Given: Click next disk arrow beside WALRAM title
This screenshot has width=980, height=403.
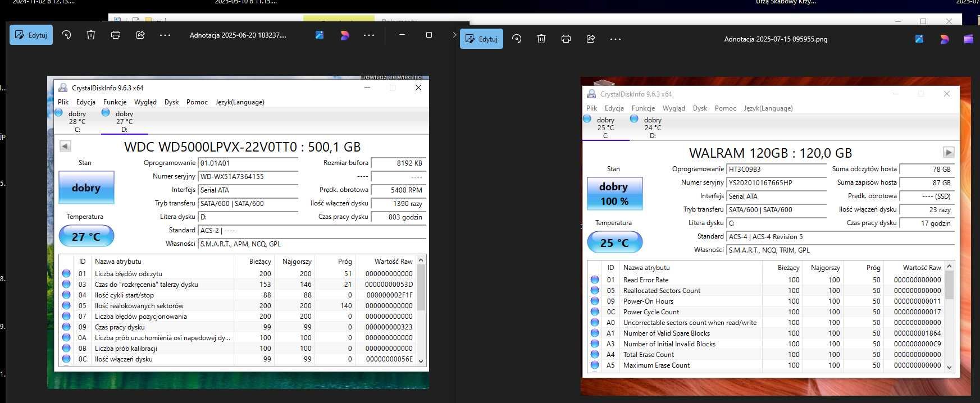Looking at the screenshot, I should (949, 152).
